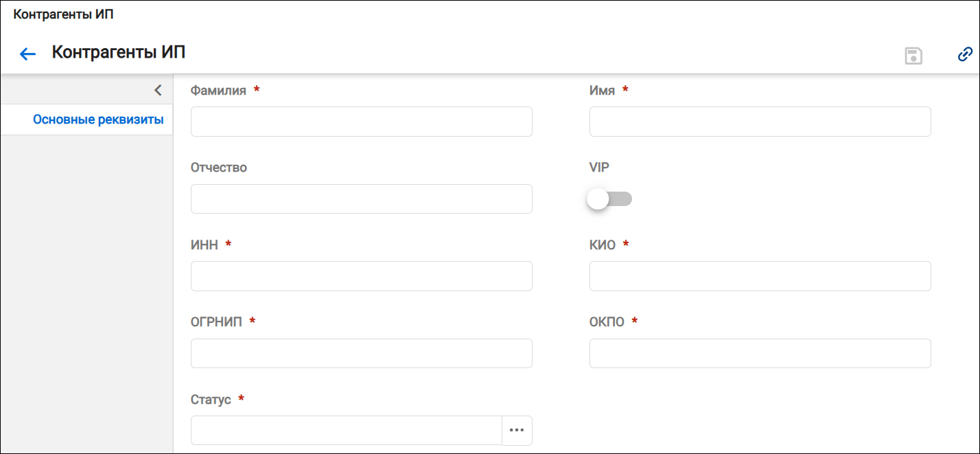Open Статус selection with ellipsis button
This screenshot has height=454, width=980.
(x=517, y=431)
